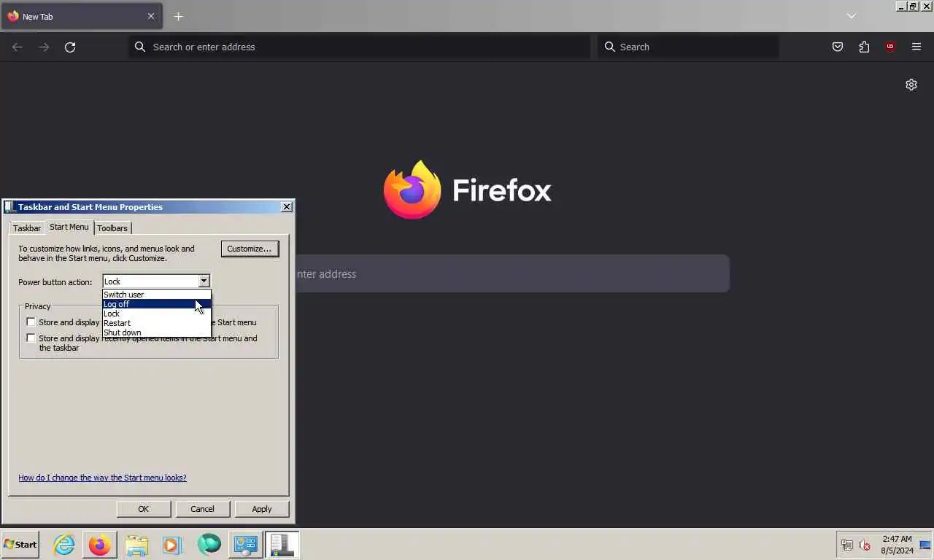Toggle store recently opened items checkbox
The height and width of the screenshot is (560, 934).
31,338
